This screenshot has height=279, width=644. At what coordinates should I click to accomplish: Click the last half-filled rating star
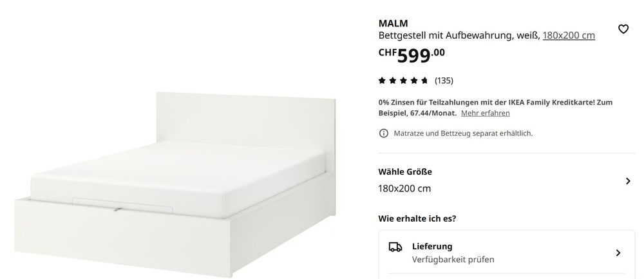pos(424,81)
